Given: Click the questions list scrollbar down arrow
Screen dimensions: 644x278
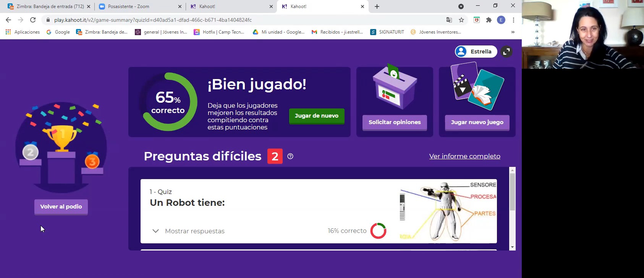Looking at the screenshot, I should pos(512,247).
